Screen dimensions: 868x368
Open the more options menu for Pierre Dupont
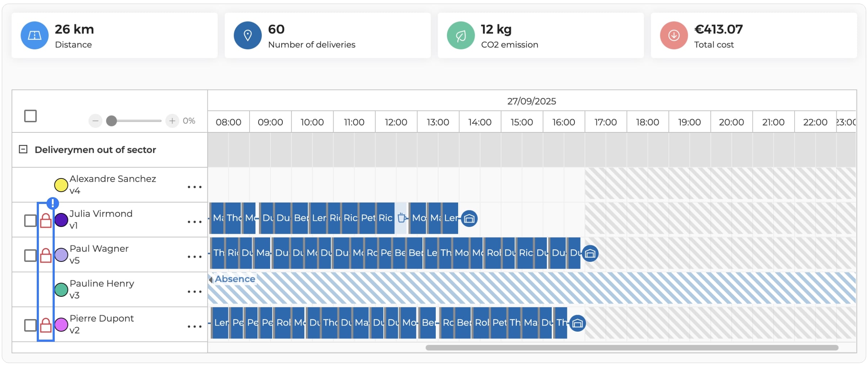[x=194, y=326]
